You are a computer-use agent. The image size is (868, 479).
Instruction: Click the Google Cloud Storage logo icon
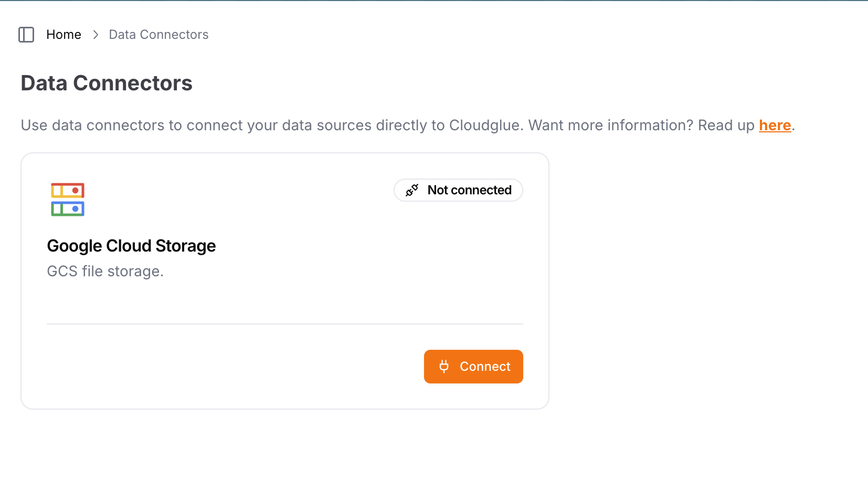click(x=68, y=200)
